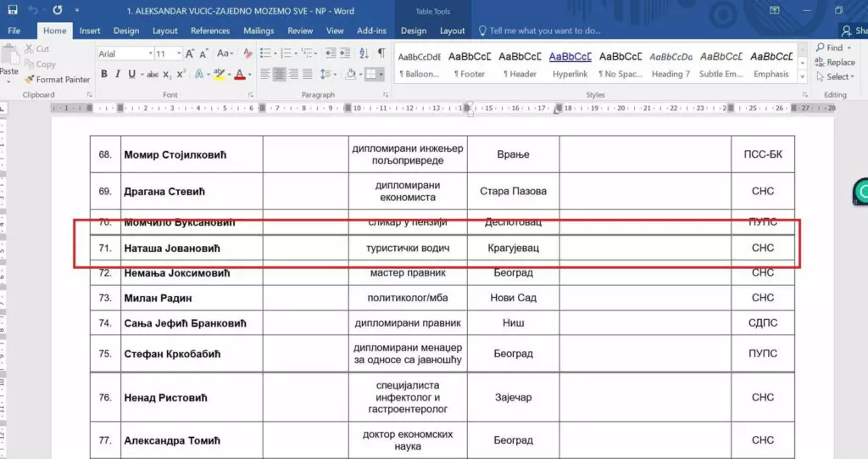
Task: Click the Grow Font size icon
Action: pyautogui.click(x=188, y=53)
